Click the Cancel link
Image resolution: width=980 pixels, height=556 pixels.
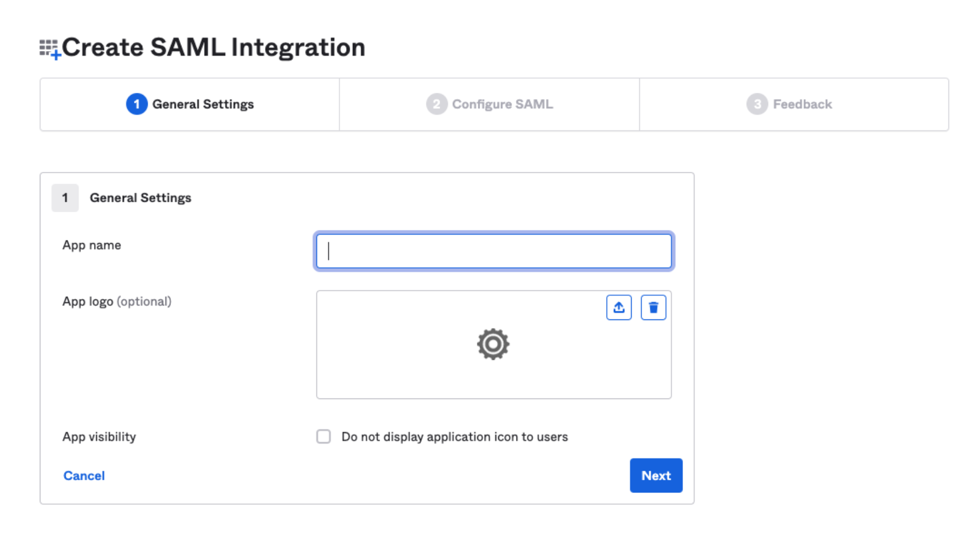point(84,475)
